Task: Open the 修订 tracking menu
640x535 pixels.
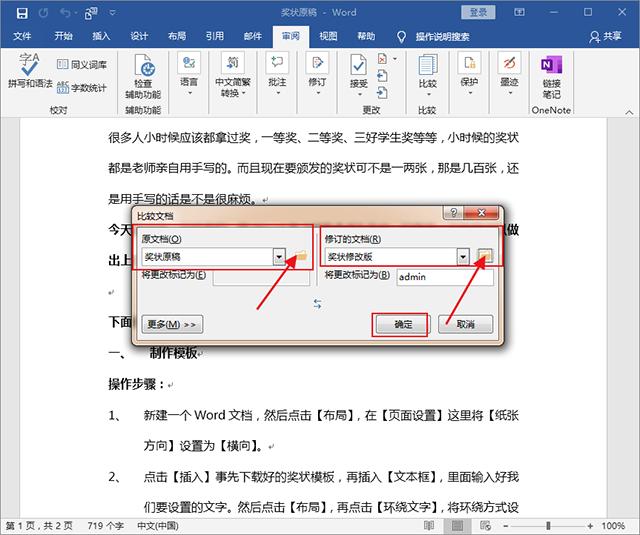Action: 317,74
